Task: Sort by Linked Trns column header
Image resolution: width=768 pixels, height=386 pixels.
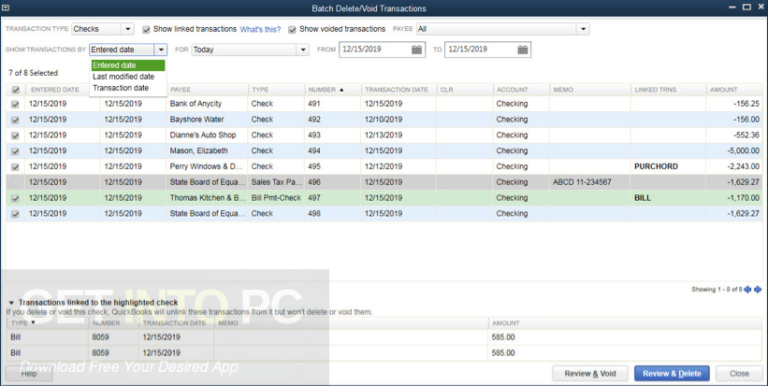Action: pyautogui.click(x=669, y=90)
